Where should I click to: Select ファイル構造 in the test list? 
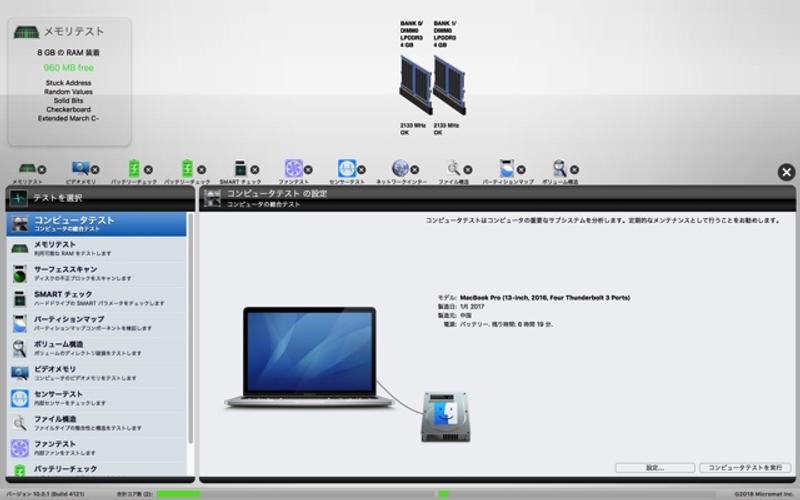pyautogui.click(x=96, y=423)
